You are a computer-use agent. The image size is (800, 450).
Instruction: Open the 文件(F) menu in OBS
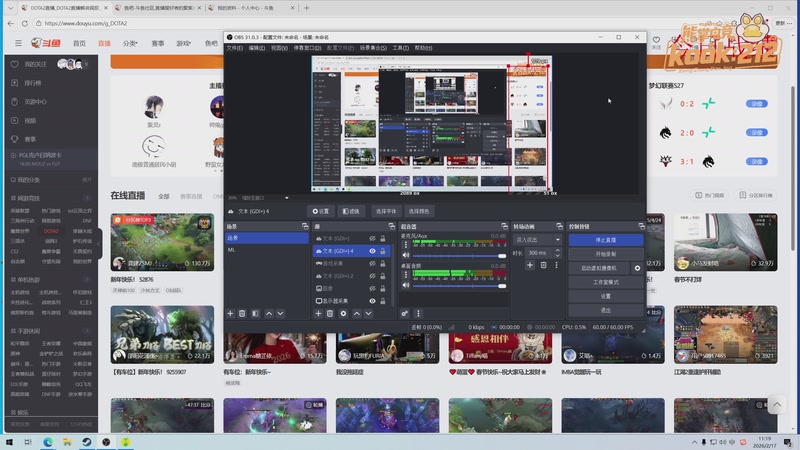coord(234,47)
